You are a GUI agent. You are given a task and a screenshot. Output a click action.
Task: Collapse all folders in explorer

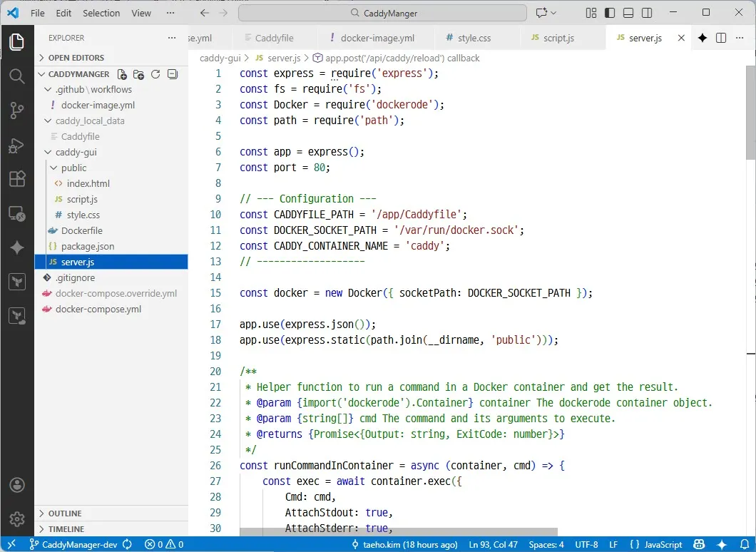(172, 74)
